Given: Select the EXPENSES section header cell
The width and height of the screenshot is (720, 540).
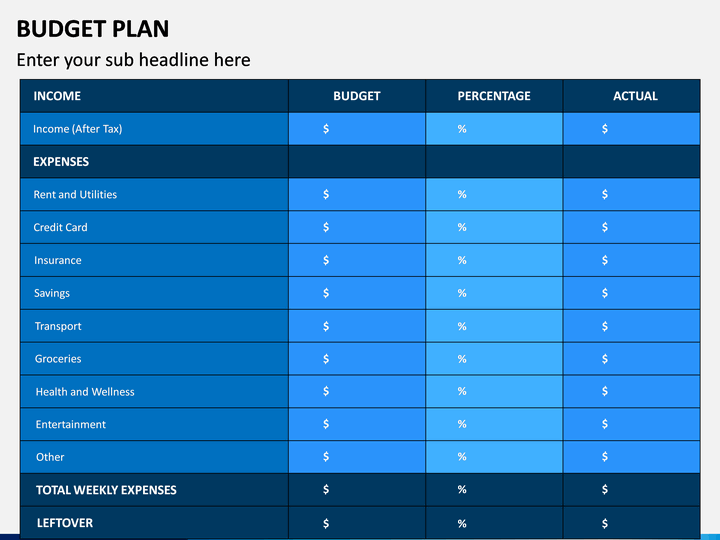Looking at the screenshot, I should click(x=154, y=162).
